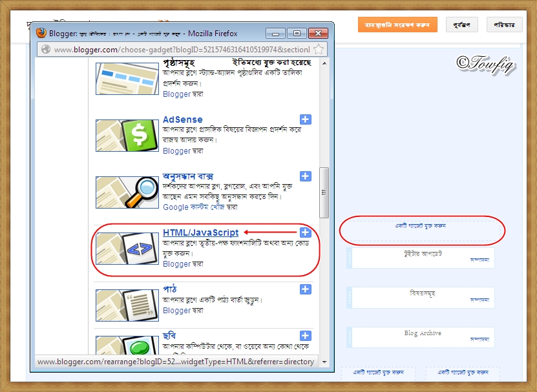Edit the Blog Archive gadget
The image size is (537, 392).
[x=479, y=339]
